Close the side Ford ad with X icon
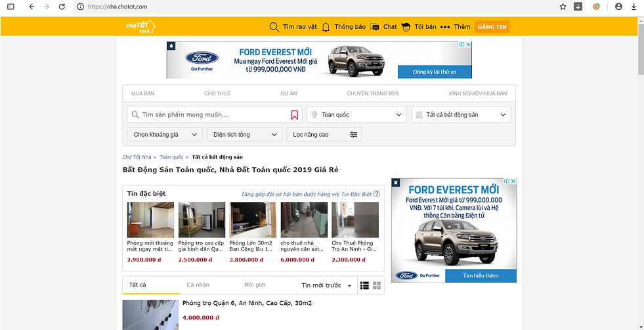 (x=514, y=181)
